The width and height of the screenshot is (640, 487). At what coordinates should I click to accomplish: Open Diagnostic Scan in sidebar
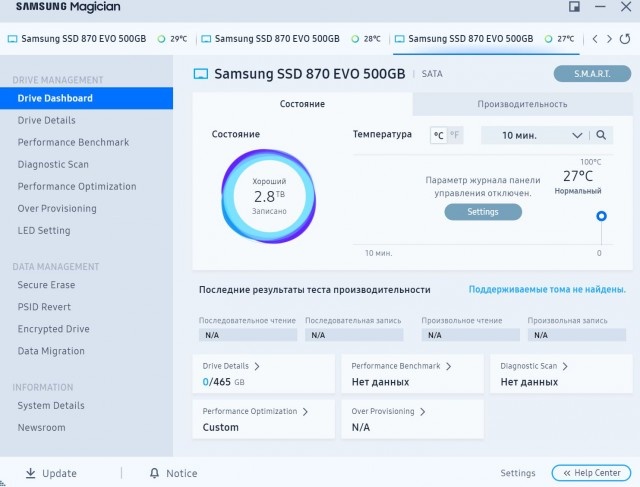point(87,164)
